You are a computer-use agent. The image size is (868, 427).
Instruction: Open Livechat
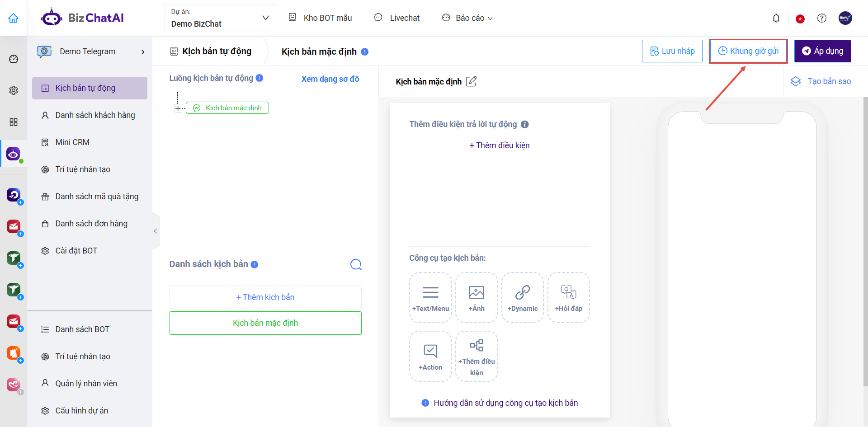397,18
